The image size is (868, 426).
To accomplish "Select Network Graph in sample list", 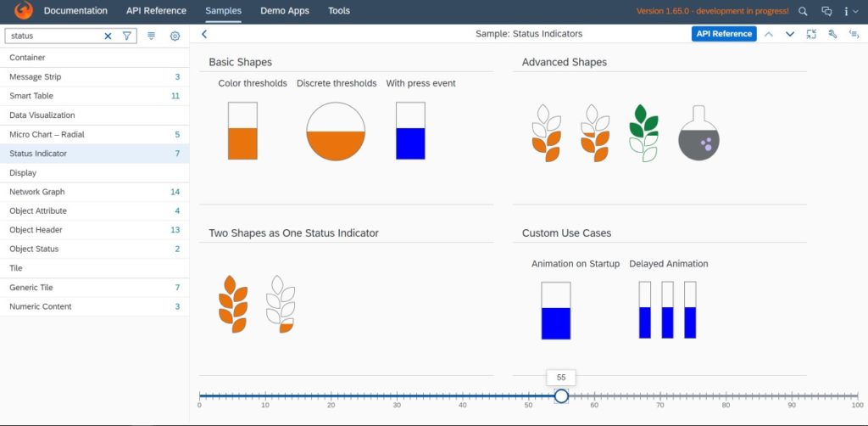I will coord(37,192).
